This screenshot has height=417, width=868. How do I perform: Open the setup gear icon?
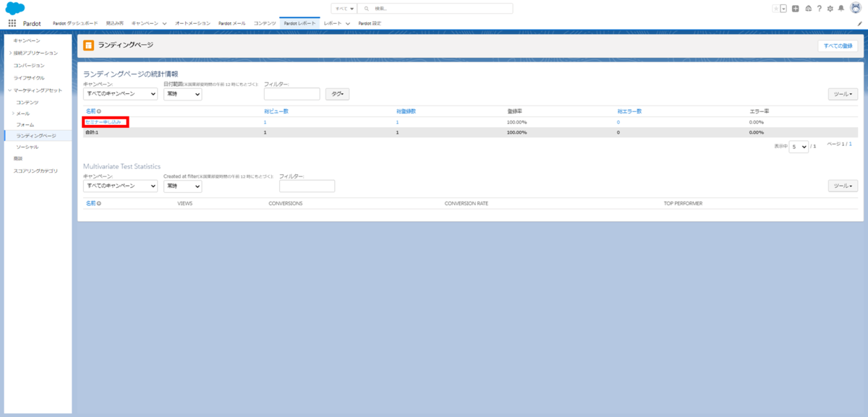(830, 9)
